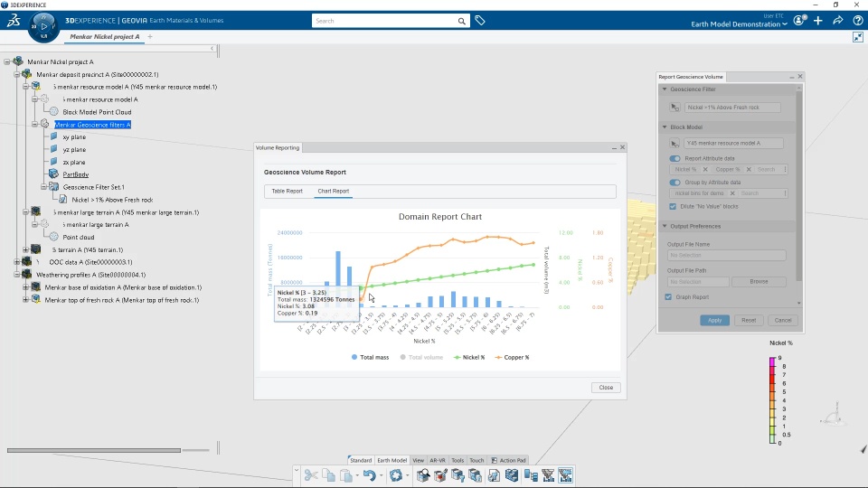Toggle Group by Attribute data switch
The height and width of the screenshot is (488, 868).
pyautogui.click(x=675, y=182)
